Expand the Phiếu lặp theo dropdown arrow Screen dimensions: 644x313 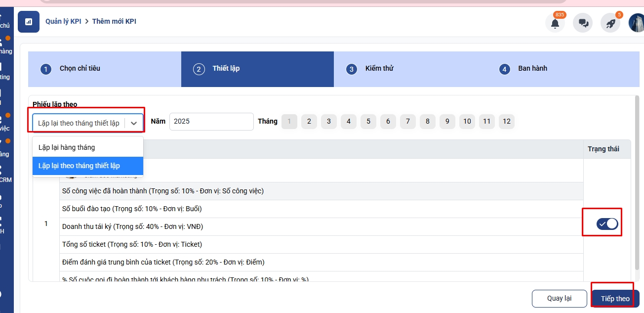tap(134, 123)
